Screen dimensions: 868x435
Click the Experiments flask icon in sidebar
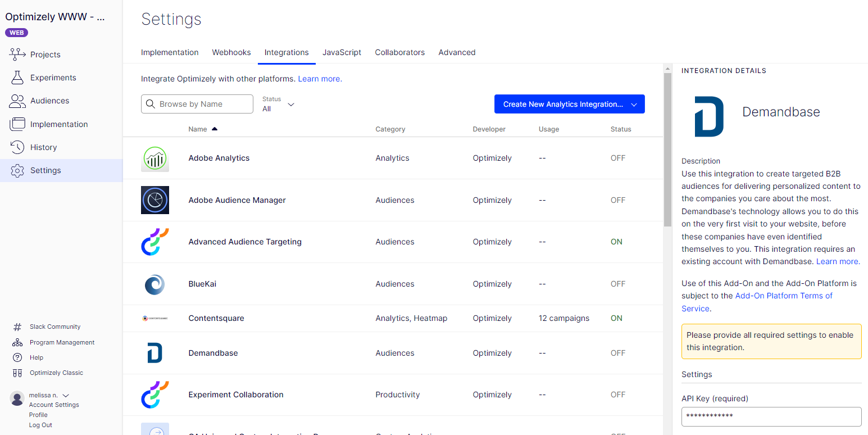click(x=17, y=78)
